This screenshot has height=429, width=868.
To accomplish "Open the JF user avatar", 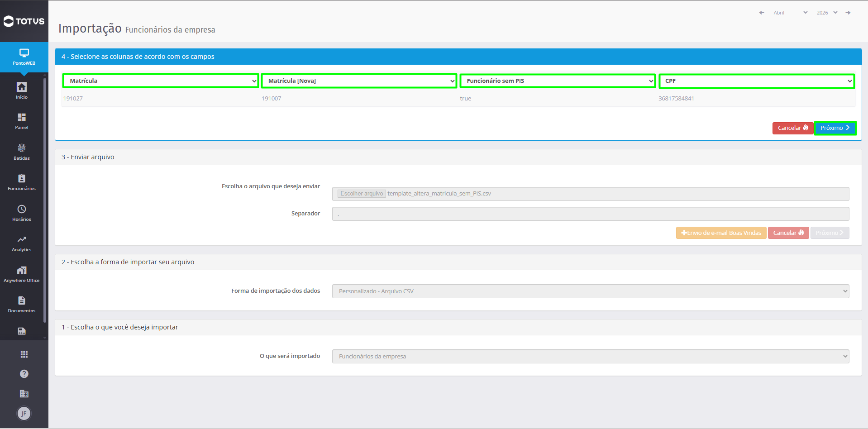I will click(24, 413).
